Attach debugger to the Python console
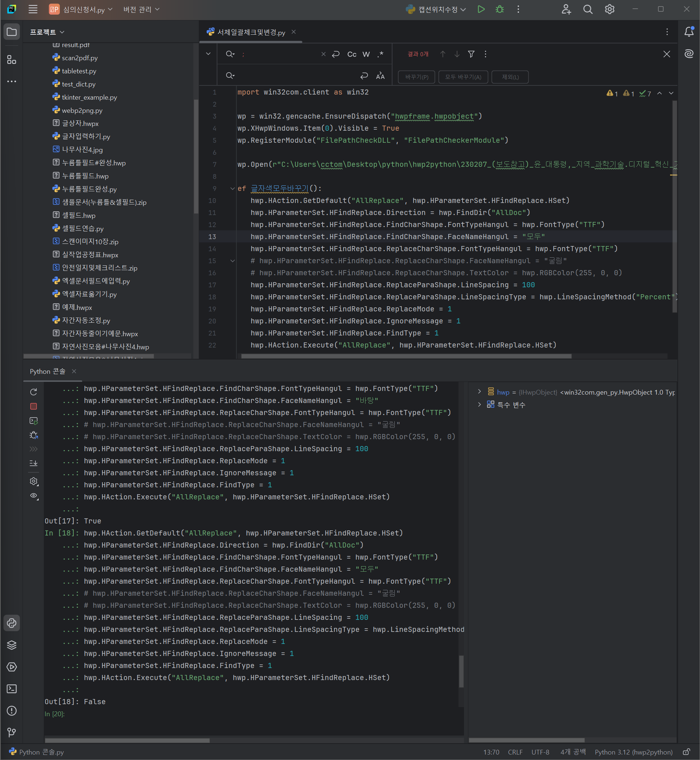This screenshot has height=760, width=700. tap(34, 435)
